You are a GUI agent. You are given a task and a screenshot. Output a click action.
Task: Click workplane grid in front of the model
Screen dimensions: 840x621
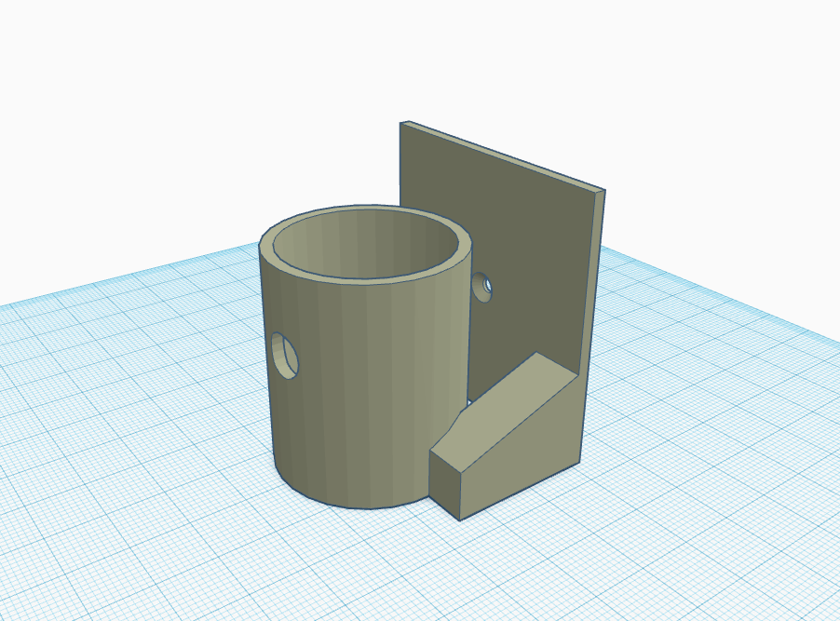[x=373, y=568]
